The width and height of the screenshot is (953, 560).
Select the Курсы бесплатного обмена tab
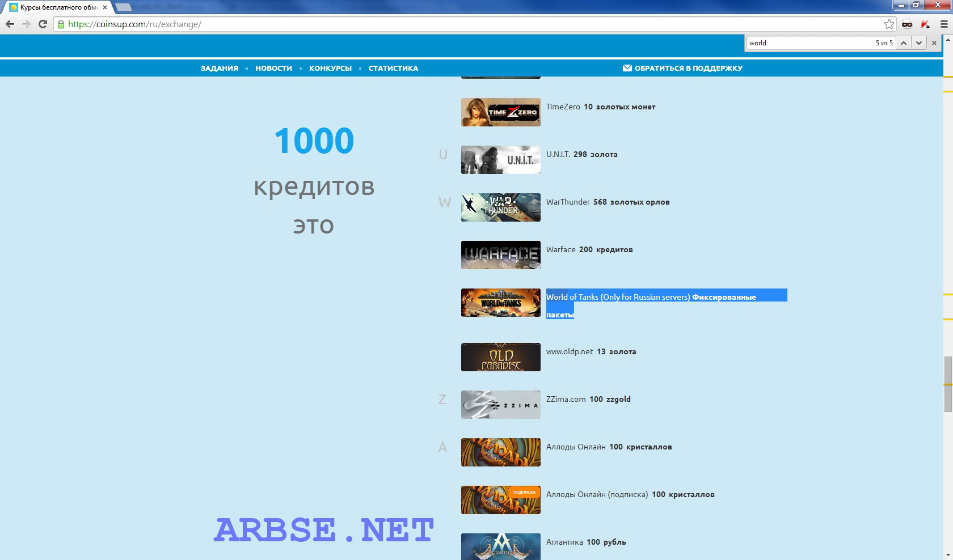point(58,7)
